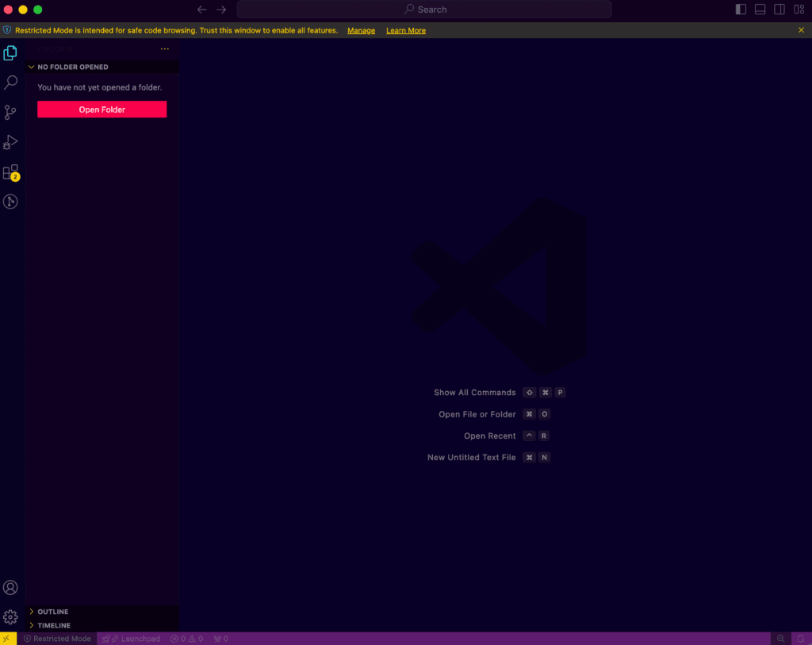Click the macOS yellow minimize window button
The image size is (812, 645).
tap(23, 10)
